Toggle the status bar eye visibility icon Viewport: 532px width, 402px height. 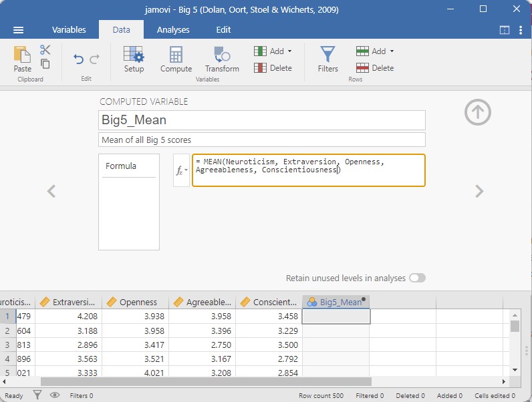point(55,395)
